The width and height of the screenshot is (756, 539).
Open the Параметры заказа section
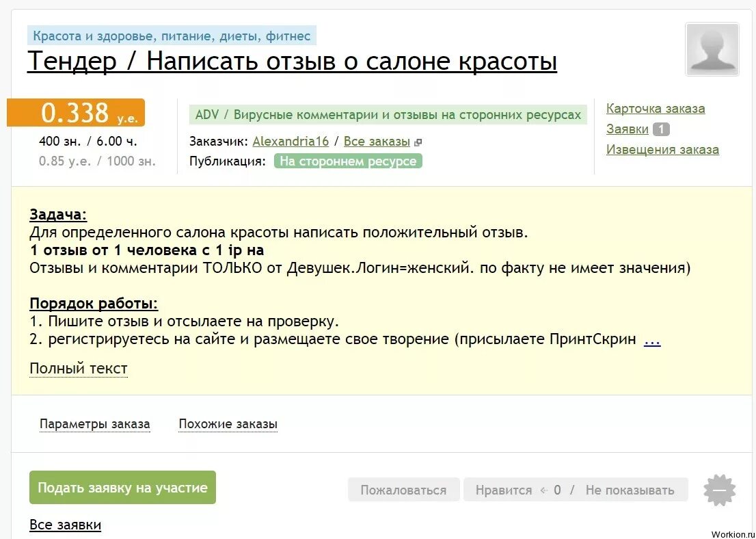point(95,423)
